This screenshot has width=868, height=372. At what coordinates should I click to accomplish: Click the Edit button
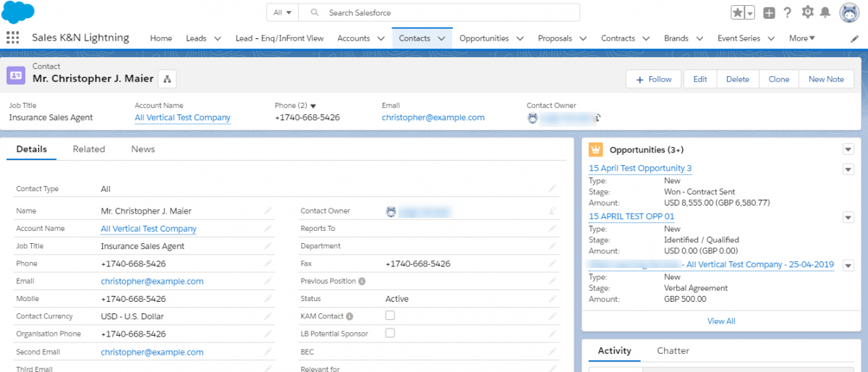700,80
